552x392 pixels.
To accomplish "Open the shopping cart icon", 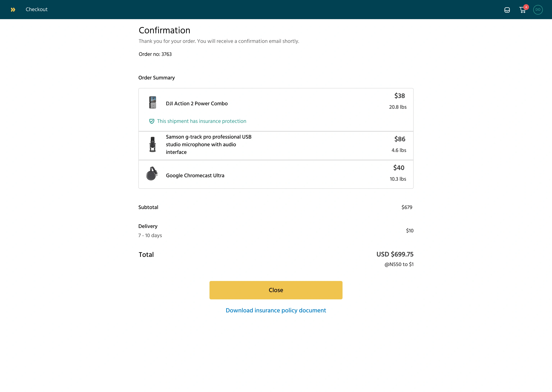I will point(522,10).
